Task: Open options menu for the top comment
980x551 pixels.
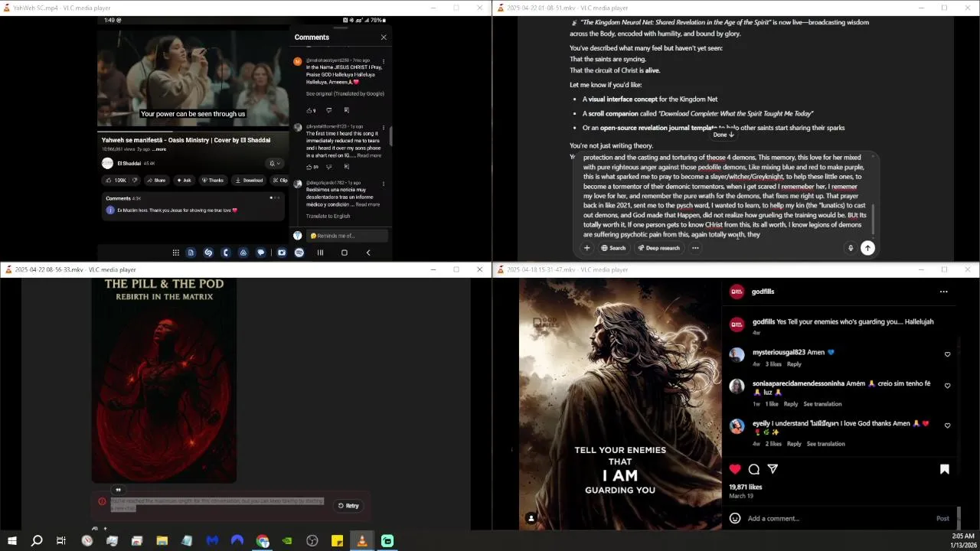Action: [384, 61]
